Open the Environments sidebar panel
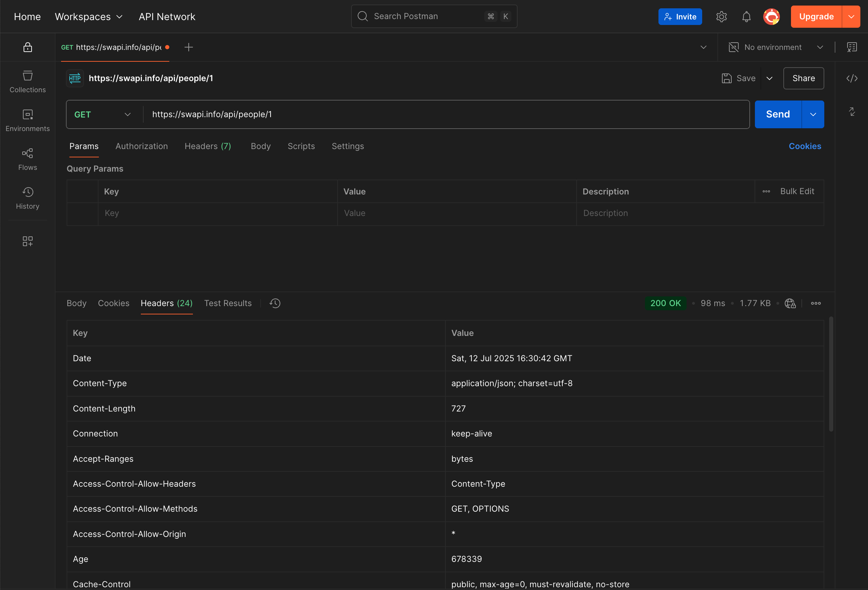This screenshot has height=590, width=868. pyautogui.click(x=28, y=121)
